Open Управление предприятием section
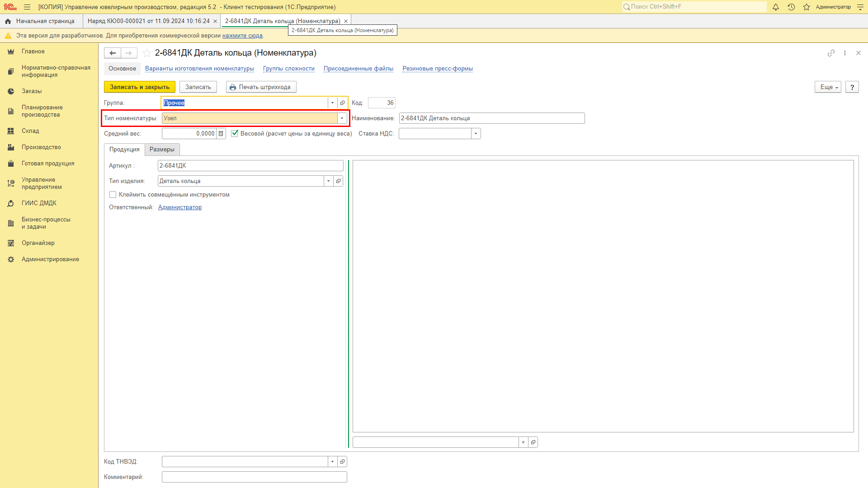The height and width of the screenshot is (488, 868). [49, 183]
